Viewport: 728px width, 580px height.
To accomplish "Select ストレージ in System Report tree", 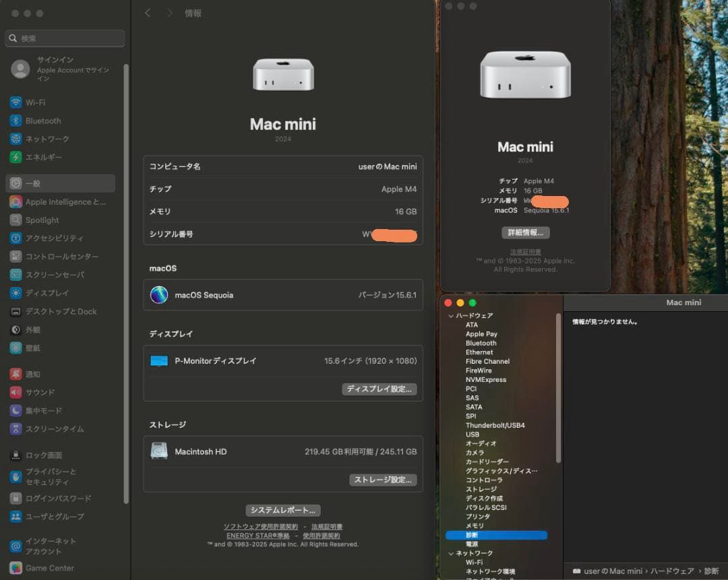I will (x=481, y=489).
